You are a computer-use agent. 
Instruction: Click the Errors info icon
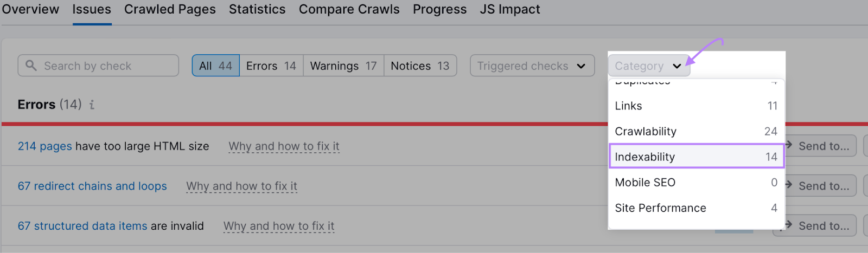(x=92, y=105)
